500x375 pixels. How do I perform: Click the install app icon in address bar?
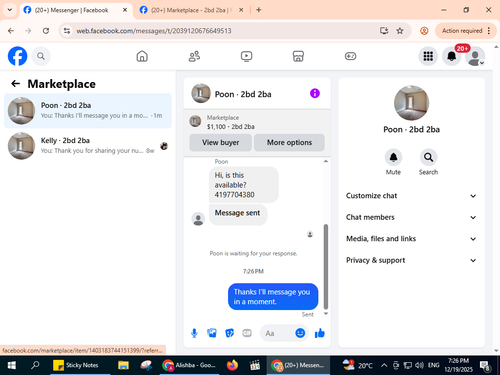click(384, 31)
